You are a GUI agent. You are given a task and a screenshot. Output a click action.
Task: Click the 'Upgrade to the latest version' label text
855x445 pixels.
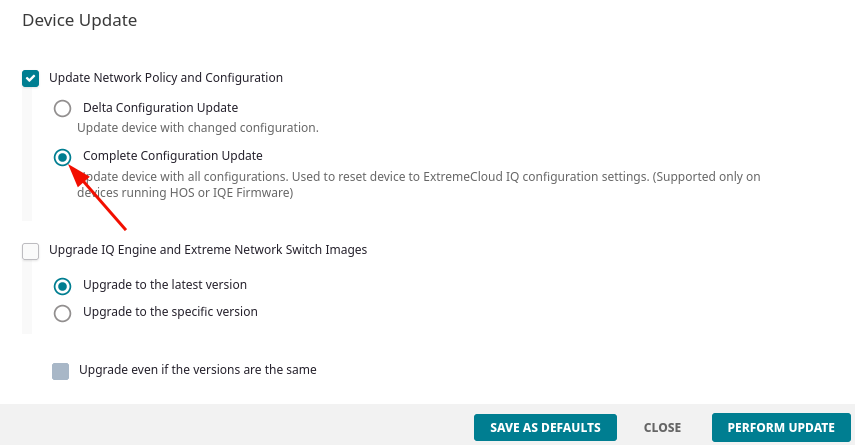164,285
